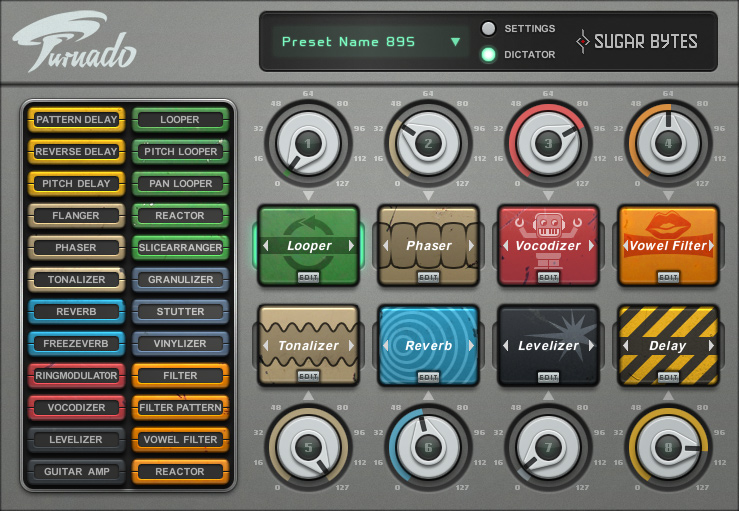This screenshot has width=739, height=511.
Task: Click knob 1 above Looper
Action: pyautogui.click(x=308, y=143)
